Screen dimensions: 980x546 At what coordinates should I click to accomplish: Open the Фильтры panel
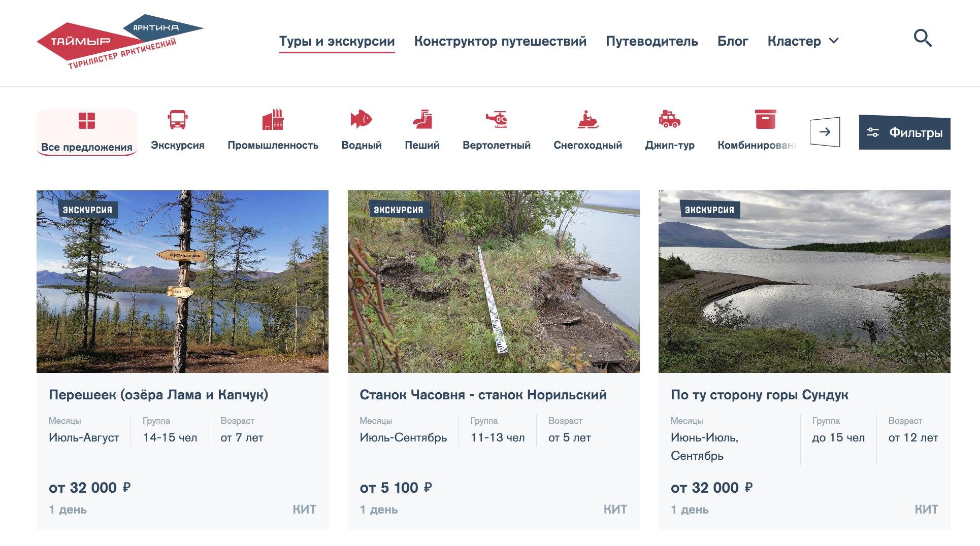(x=904, y=133)
